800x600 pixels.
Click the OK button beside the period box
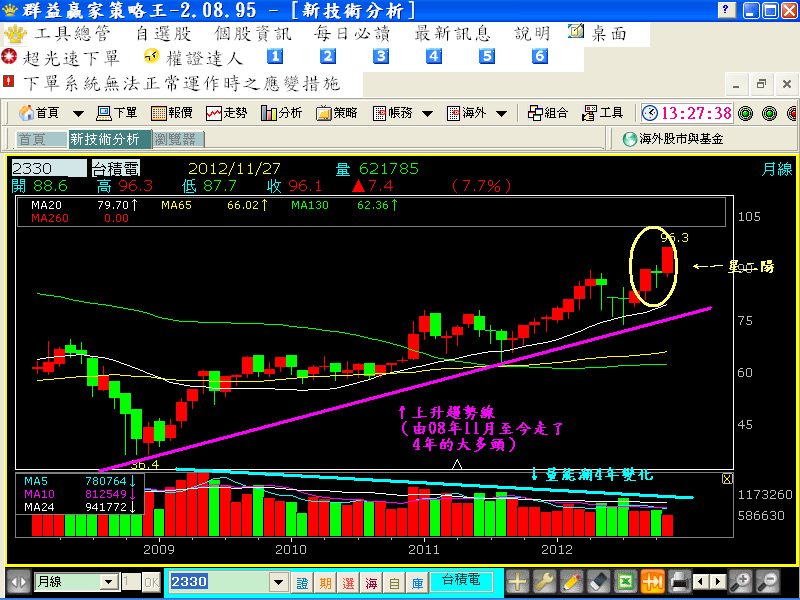pos(151,582)
